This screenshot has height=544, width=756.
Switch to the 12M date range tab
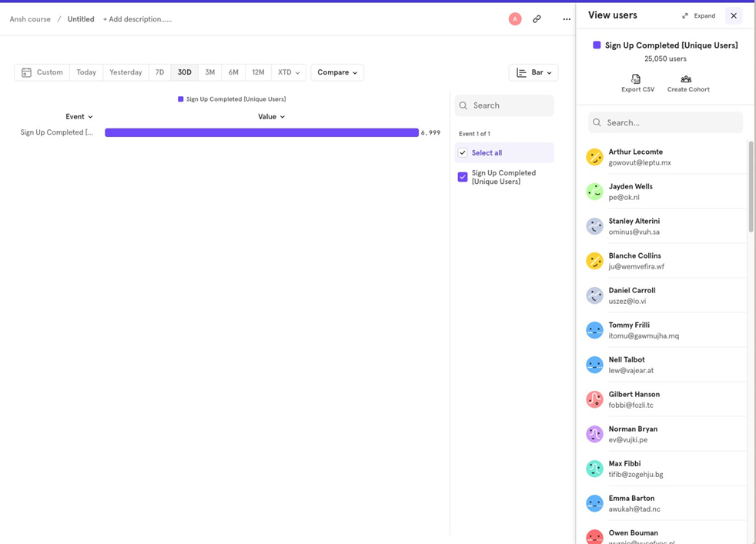tap(257, 72)
